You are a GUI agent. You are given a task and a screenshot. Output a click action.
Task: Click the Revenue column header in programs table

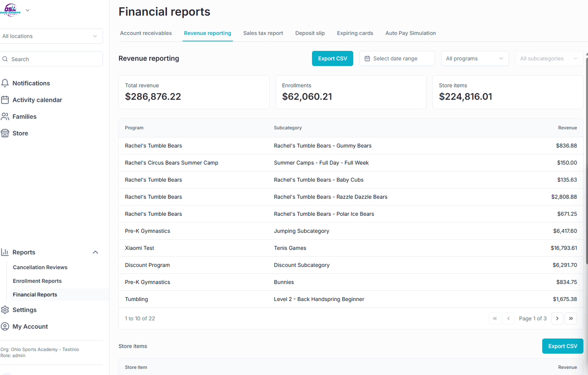pyautogui.click(x=567, y=128)
